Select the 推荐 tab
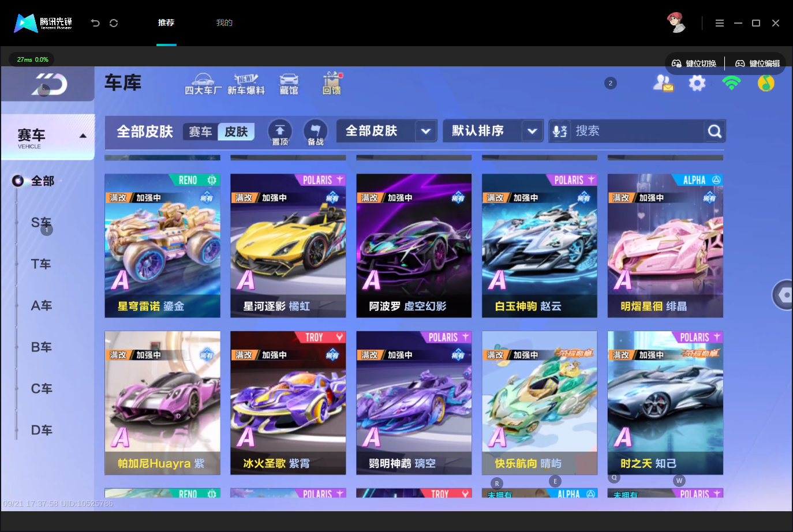 166,23
